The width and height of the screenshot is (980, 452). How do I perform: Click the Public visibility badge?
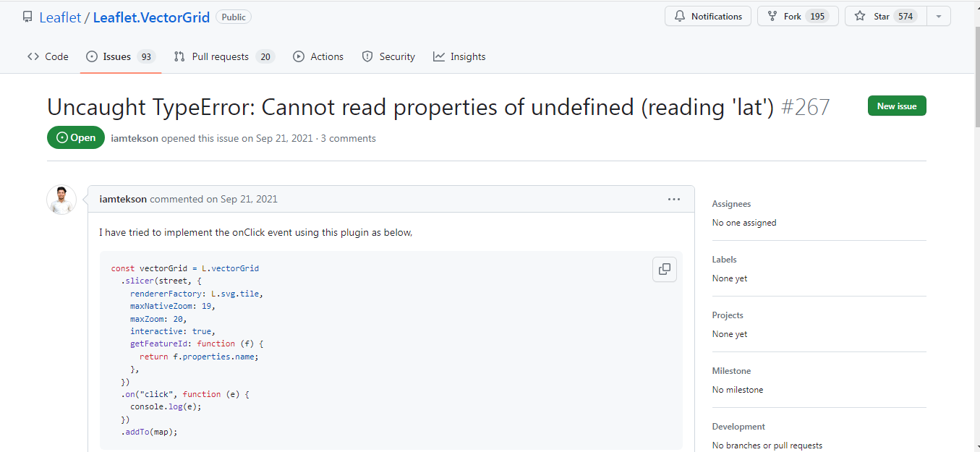pos(234,17)
